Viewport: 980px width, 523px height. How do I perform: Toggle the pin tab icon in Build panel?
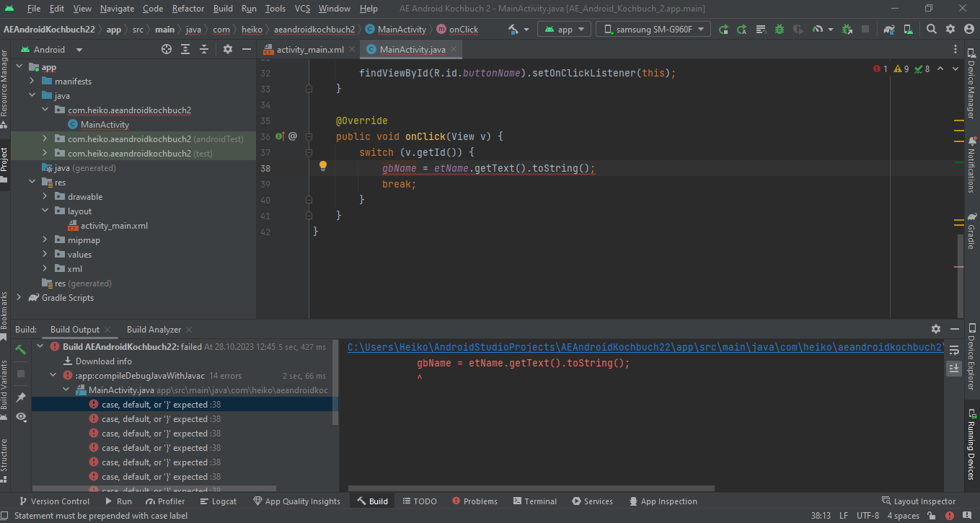(x=21, y=397)
